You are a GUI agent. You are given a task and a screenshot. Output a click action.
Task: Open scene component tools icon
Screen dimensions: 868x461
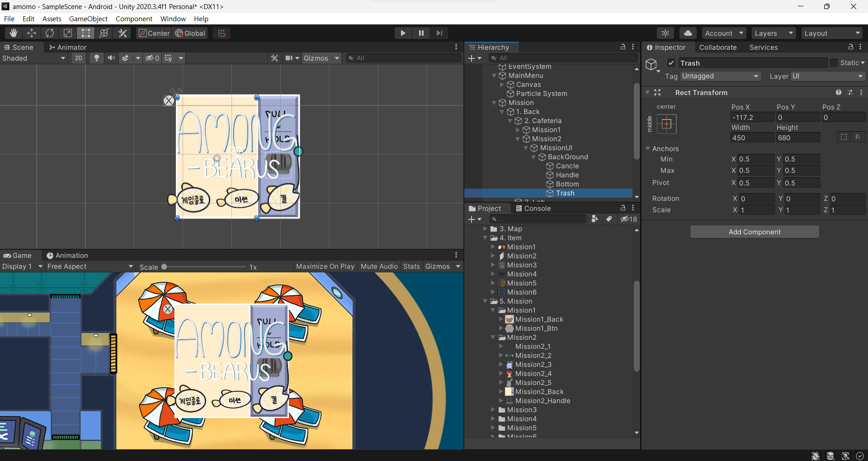pos(274,58)
